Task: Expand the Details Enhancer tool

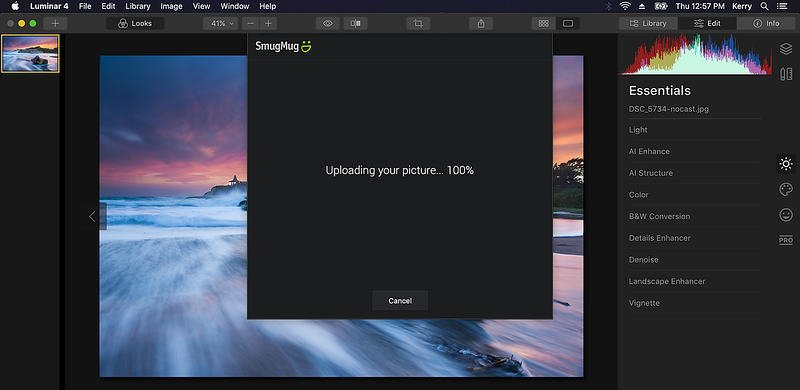Action: (694, 238)
